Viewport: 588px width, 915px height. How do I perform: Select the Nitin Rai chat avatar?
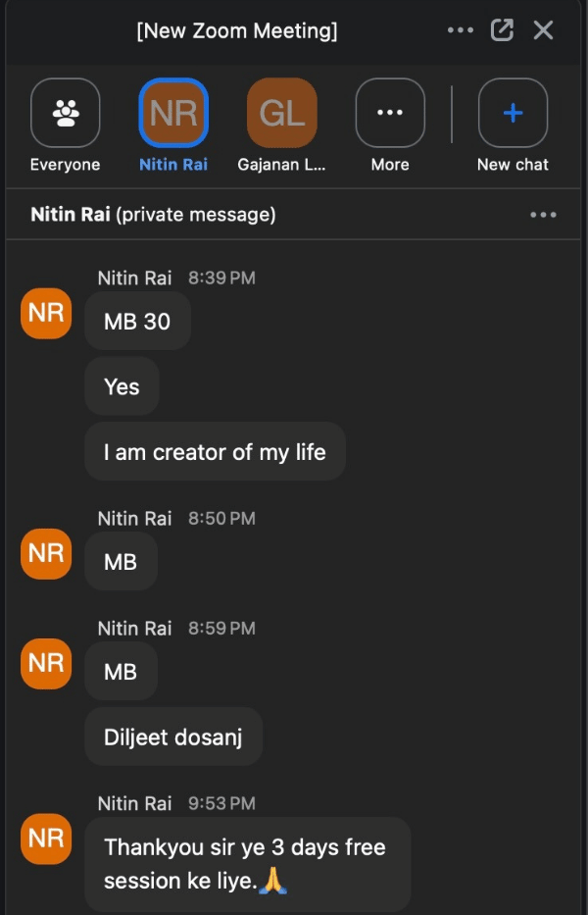point(173,113)
